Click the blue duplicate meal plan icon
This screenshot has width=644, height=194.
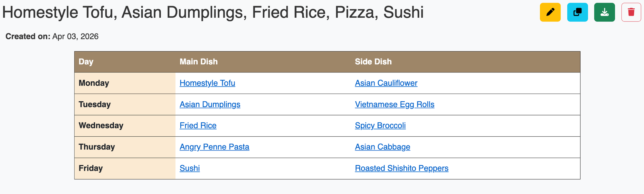[577, 12]
